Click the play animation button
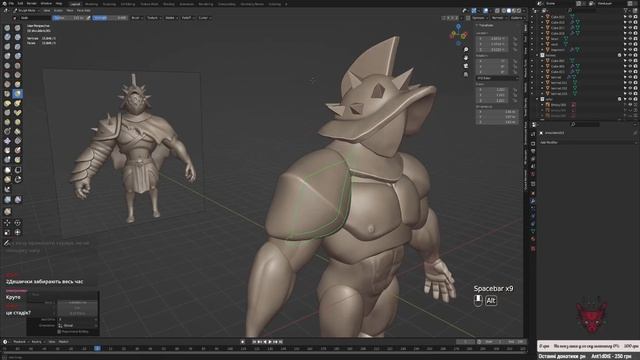The image size is (640, 360). pos(270,342)
